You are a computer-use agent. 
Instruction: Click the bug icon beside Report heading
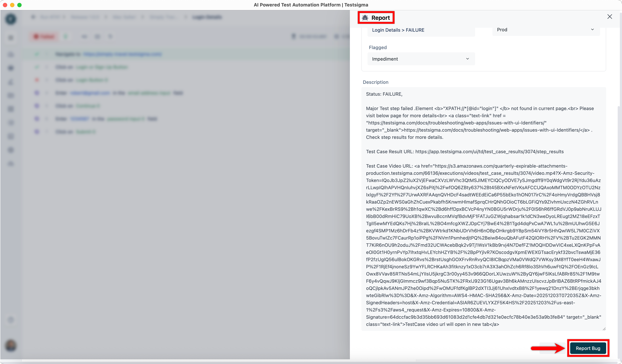[x=365, y=18]
